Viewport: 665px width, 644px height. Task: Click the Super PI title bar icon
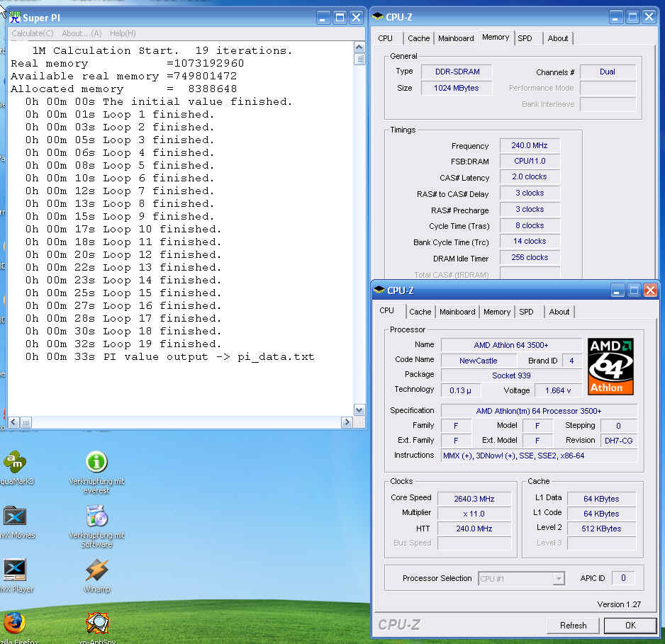14,18
